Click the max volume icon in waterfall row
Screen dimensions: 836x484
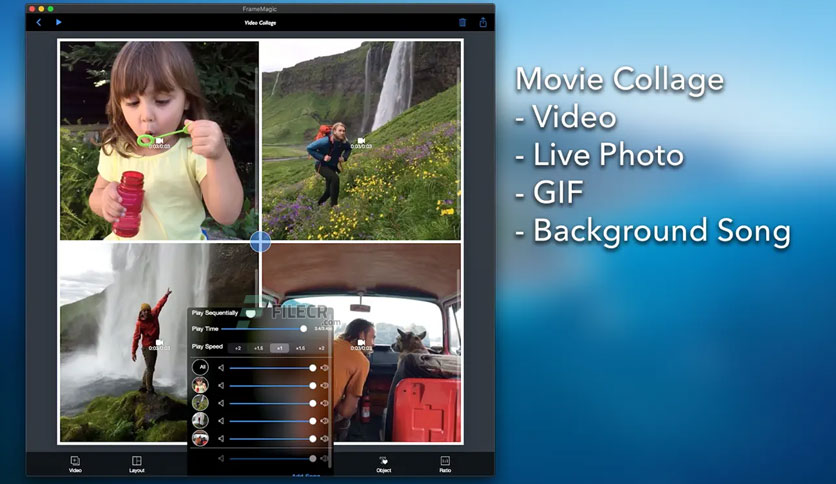point(324,421)
